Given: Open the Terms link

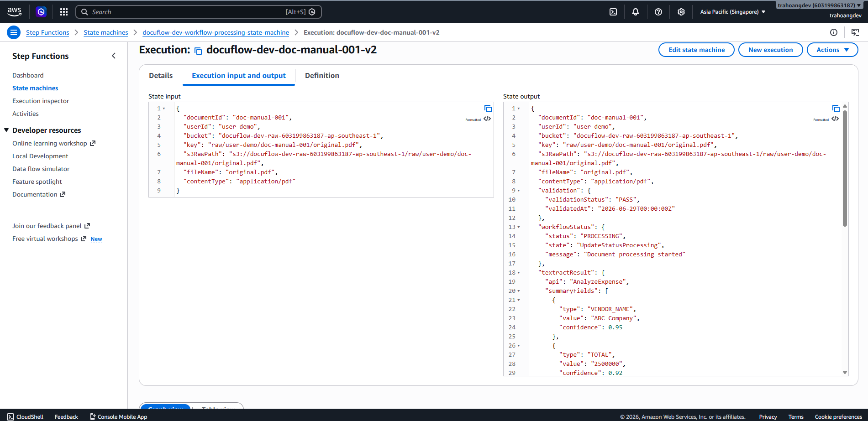Looking at the screenshot, I should (796, 417).
